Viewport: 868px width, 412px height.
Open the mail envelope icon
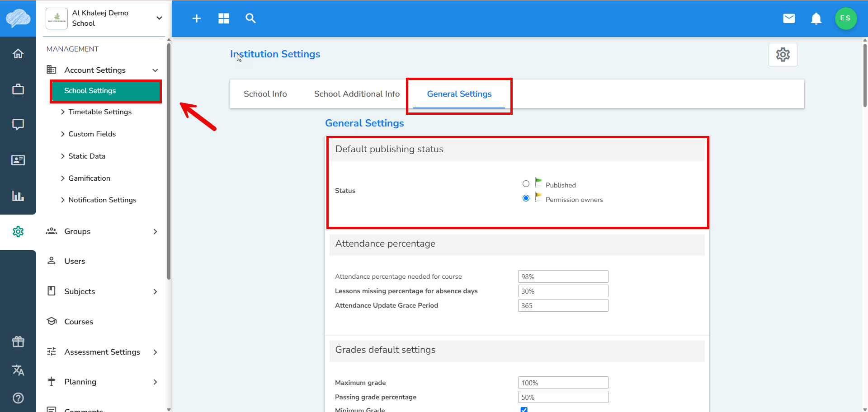pyautogui.click(x=789, y=19)
